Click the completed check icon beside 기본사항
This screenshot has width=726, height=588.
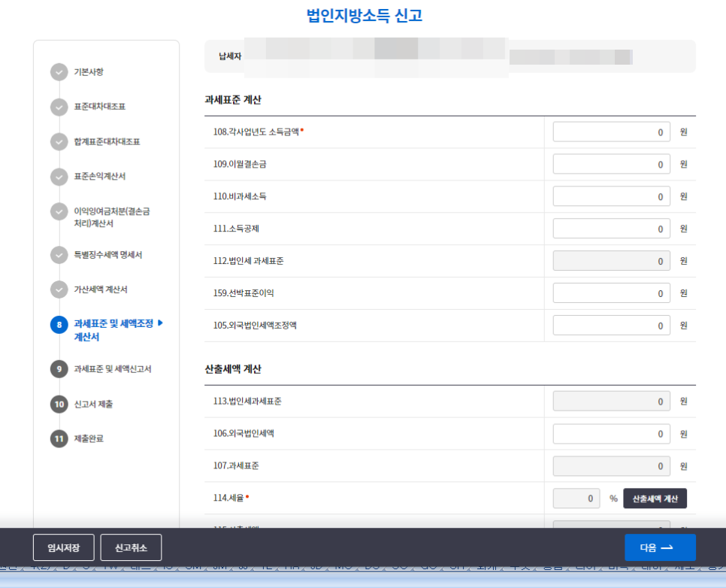pyautogui.click(x=59, y=72)
